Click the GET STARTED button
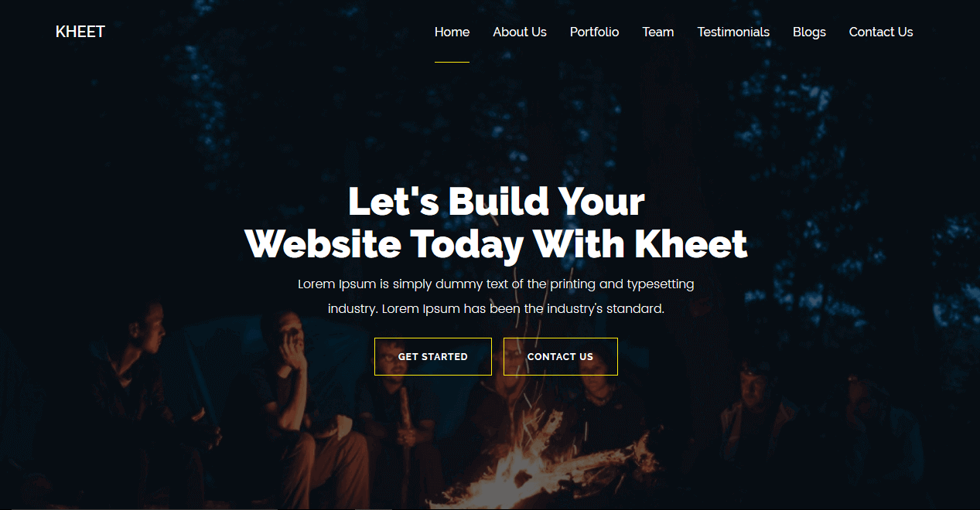 433,356
